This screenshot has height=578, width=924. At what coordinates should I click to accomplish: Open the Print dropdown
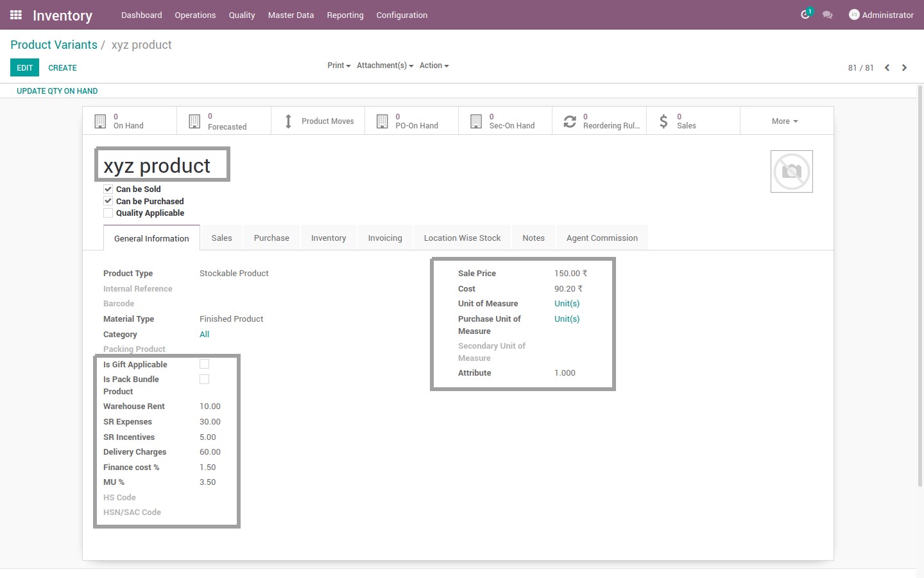pos(338,65)
